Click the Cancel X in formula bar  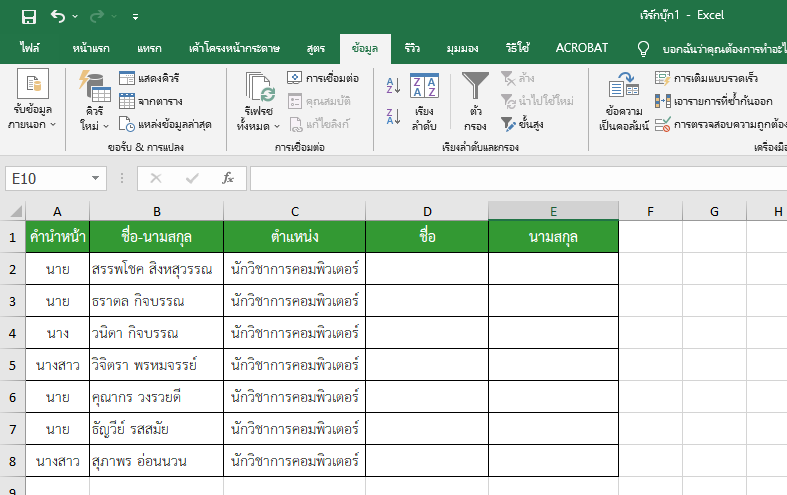coord(156,178)
